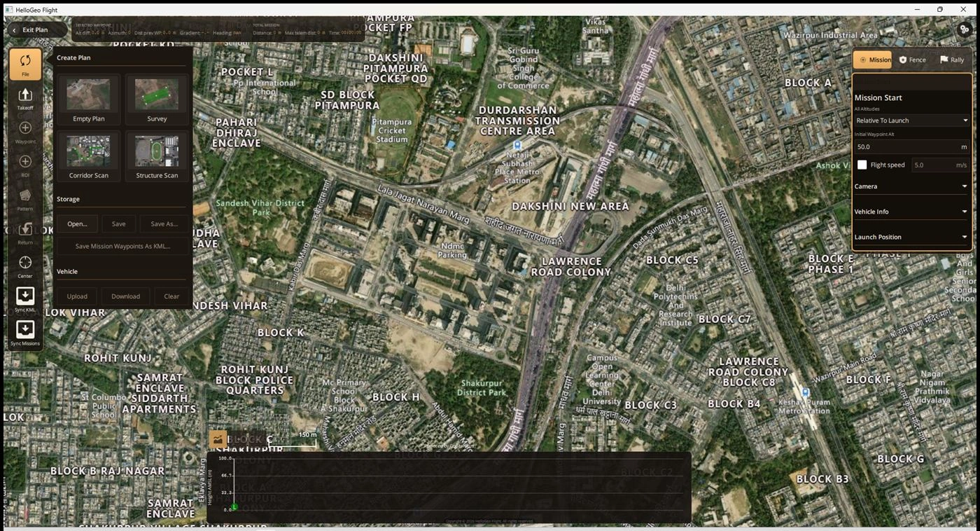Click the Keshav Puram metro station marker

point(806,392)
